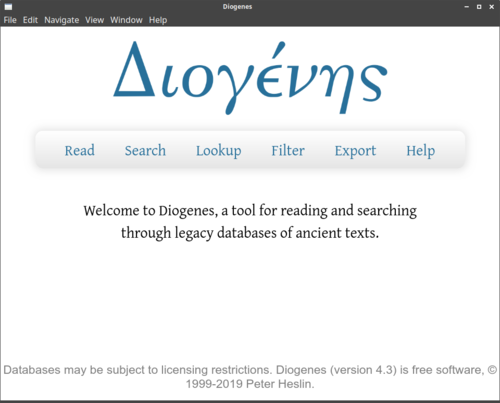Choose the Filter option
Viewport: 500px width, 403px height.
288,150
